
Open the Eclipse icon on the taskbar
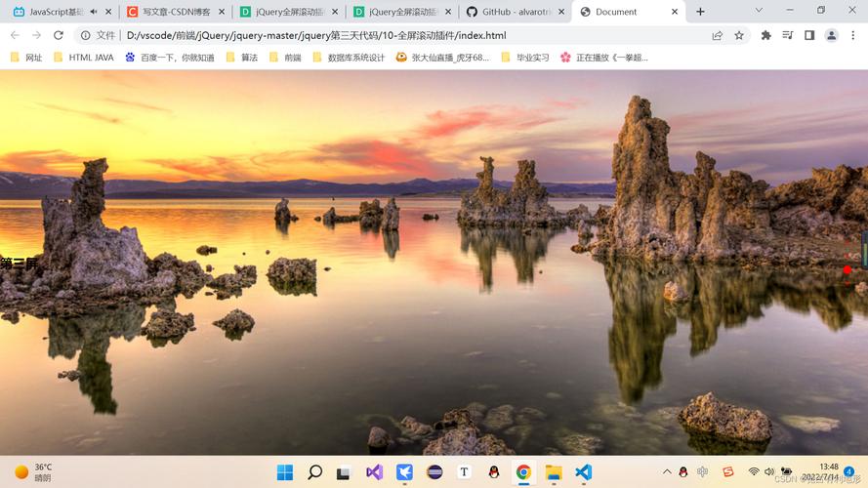point(434,472)
